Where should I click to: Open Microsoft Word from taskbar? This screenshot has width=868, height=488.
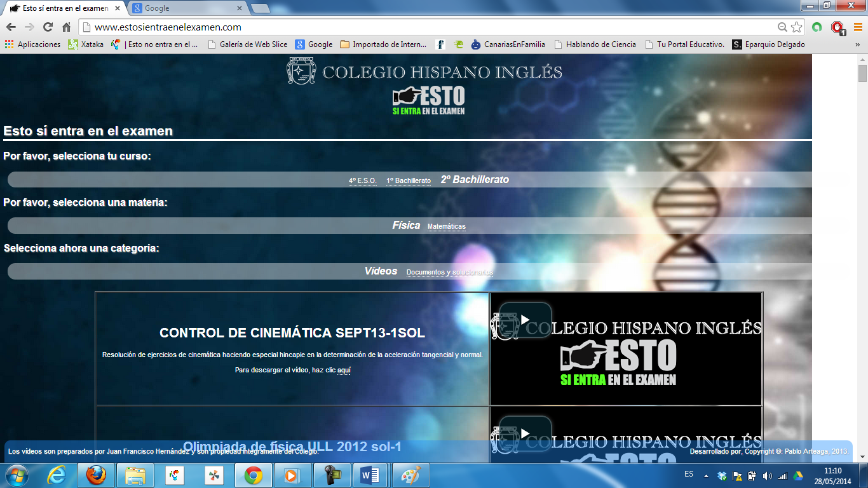(x=372, y=475)
